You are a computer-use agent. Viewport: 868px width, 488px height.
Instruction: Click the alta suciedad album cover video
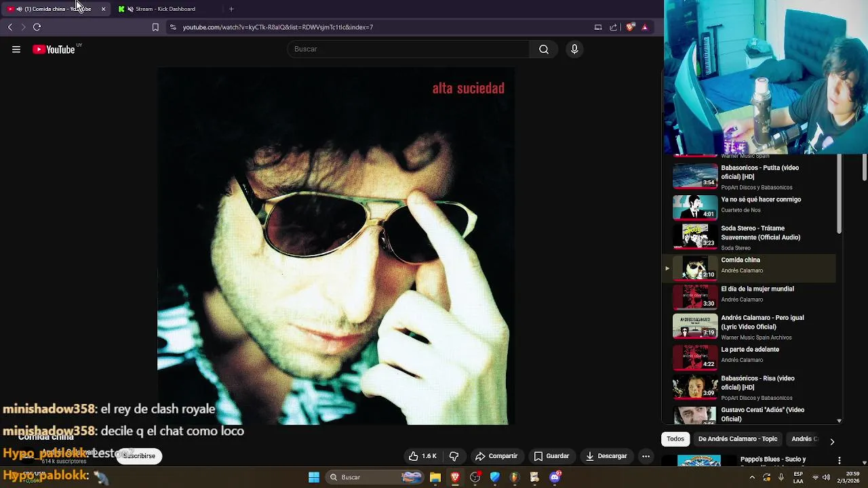point(336,246)
